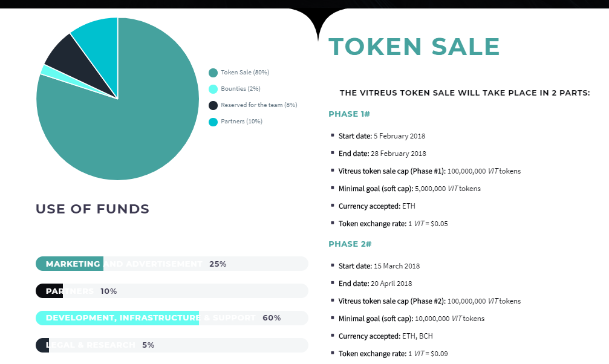Image resolution: width=609 pixels, height=364 pixels.
Task: Click the PHASE 1# heading
Action: pos(349,114)
